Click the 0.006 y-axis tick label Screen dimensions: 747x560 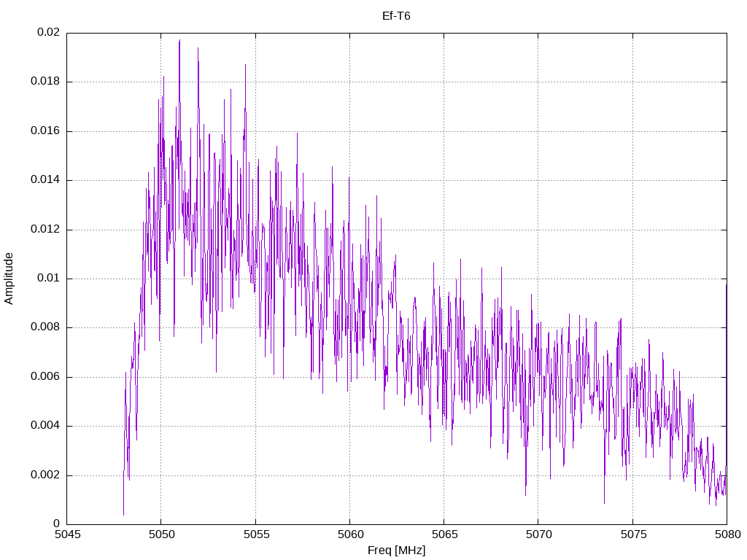[46, 377]
